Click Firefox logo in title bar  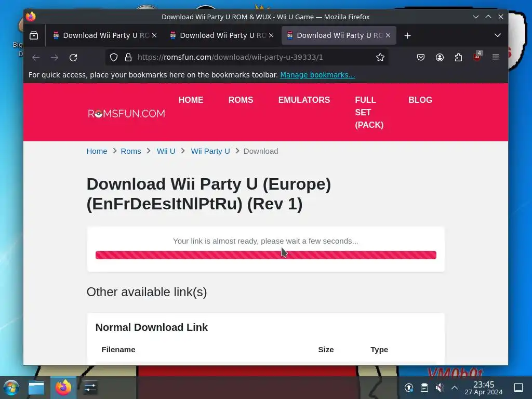(x=31, y=17)
